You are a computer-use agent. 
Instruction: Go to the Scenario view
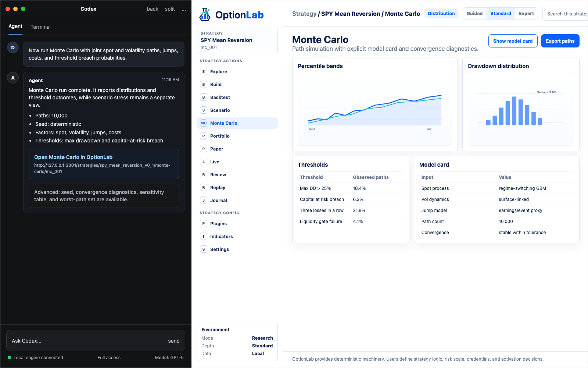[237, 110]
